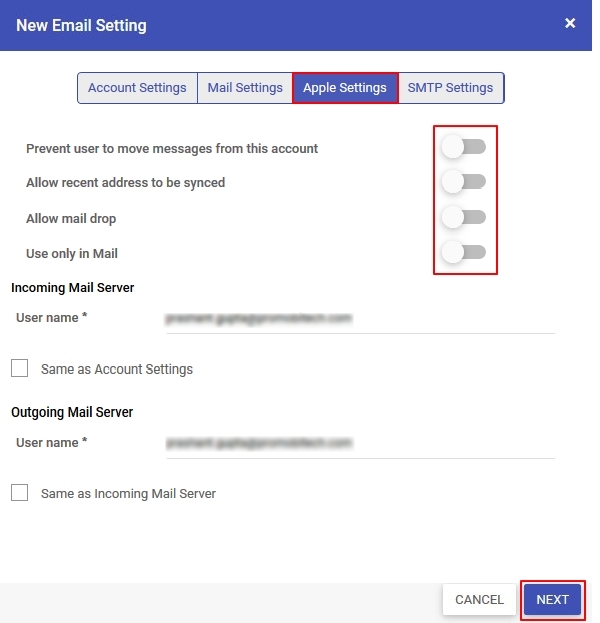Image resolution: width=600 pixels, height=623 pixels.
Task: Enable Allow recent address to be synced
Action: pyautogui.click(x=464, y=182)
